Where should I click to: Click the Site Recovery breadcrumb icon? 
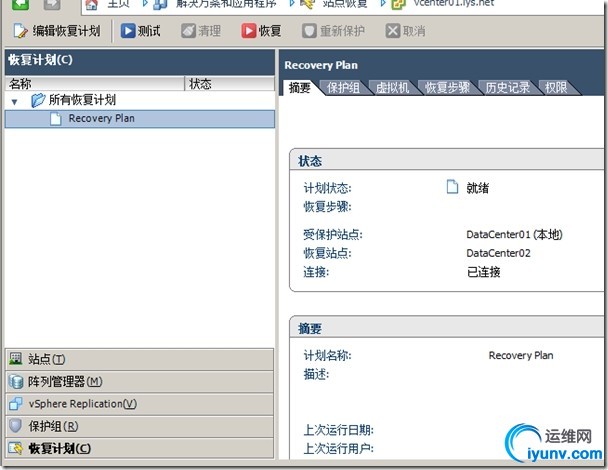point(307,4)
